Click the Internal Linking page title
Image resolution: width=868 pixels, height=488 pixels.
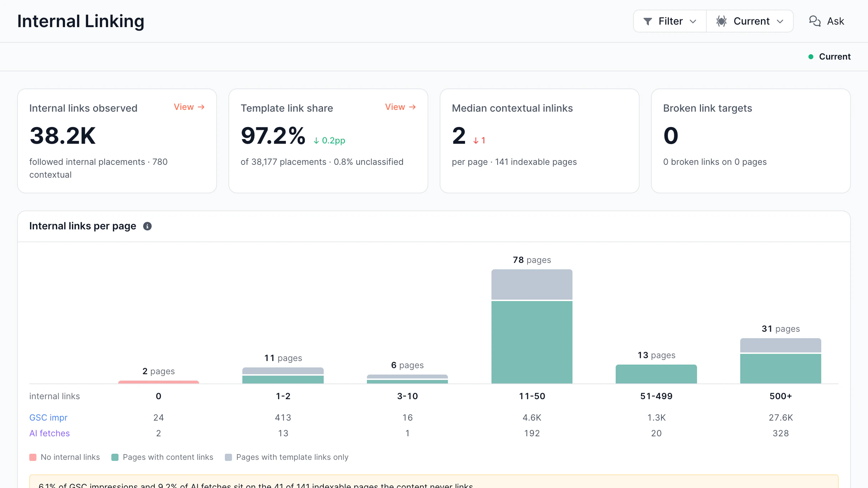point(81,21)
